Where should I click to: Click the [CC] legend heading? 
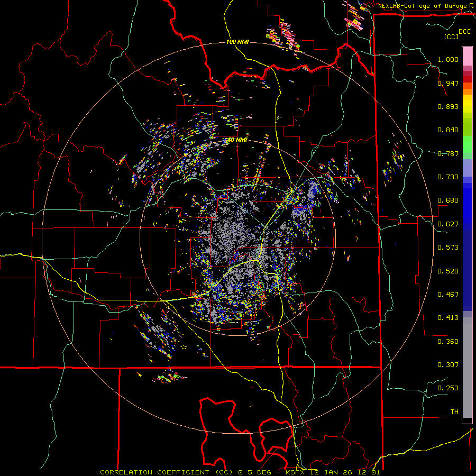[452, 36]
